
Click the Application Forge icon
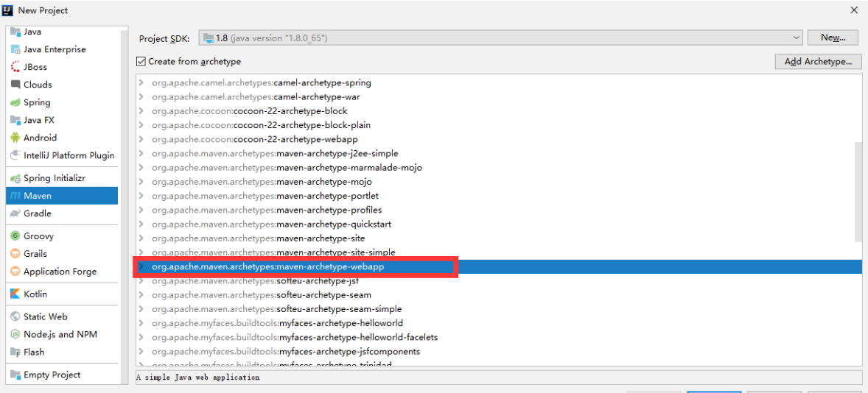15,272
